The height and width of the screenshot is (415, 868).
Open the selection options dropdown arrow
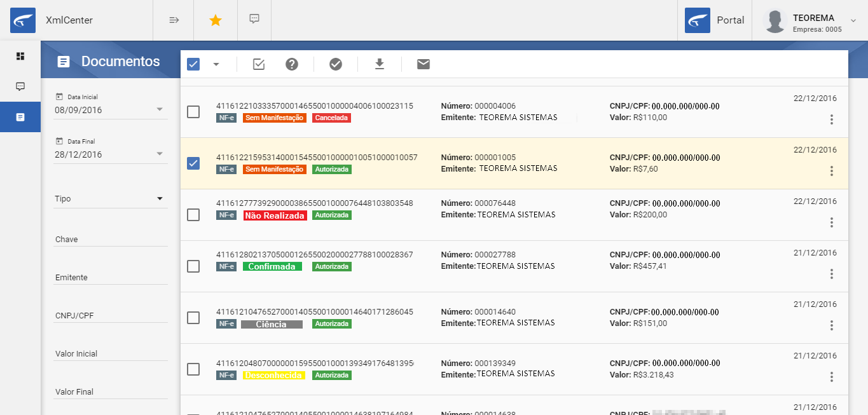[x=216, y=64]
